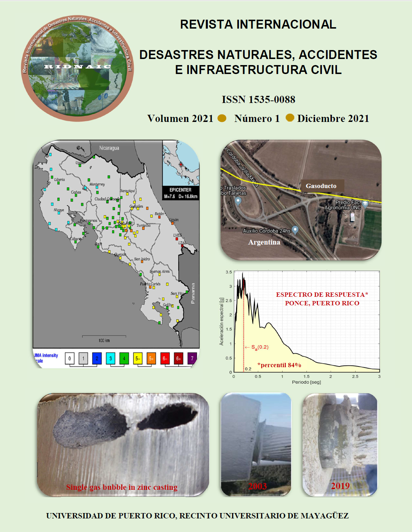Viewport: 412px width, 532px height.
Task: Click the heading line "E INFRAESTRUCTURA CIVIL"
Action: [258, 70]
